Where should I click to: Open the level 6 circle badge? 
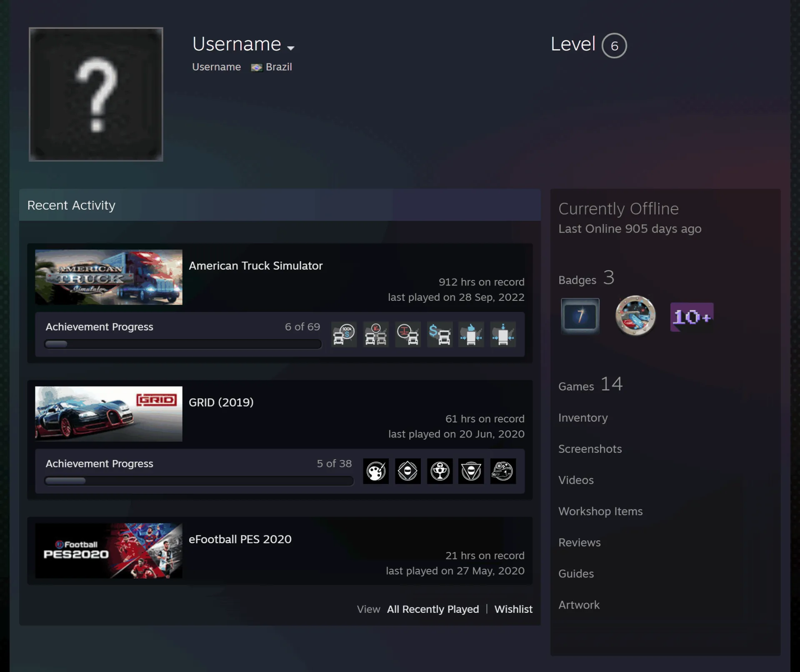pos(614,45)
